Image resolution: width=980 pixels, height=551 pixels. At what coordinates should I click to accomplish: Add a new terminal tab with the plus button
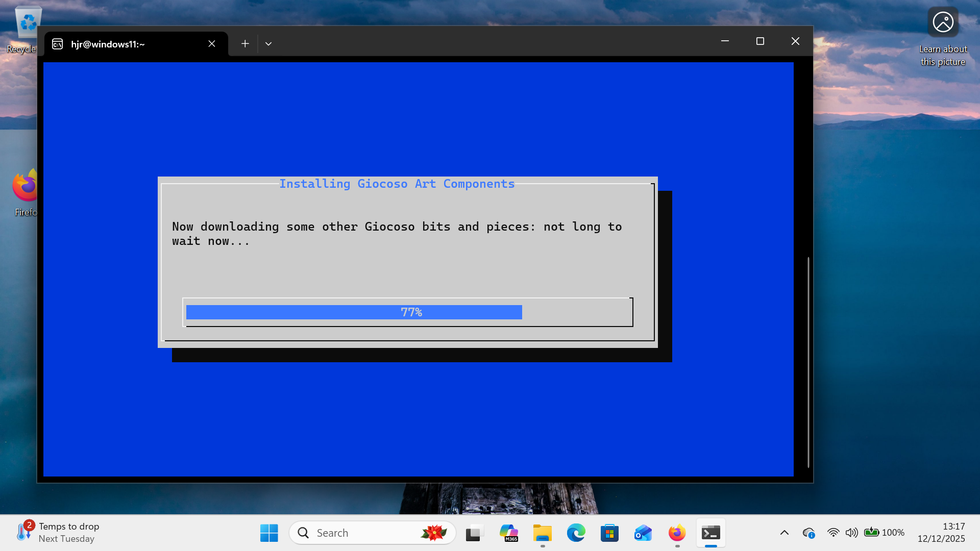pyautogui.click(x=245, y=43)
